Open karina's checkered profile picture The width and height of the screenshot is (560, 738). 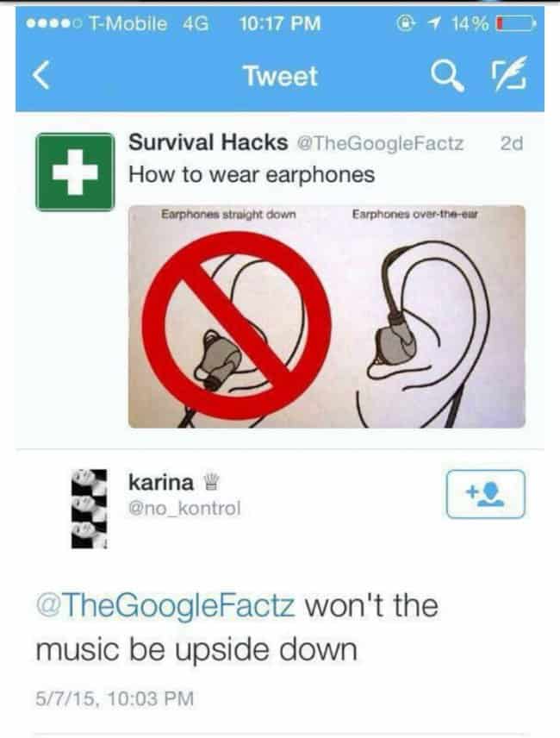coord(90,509)
